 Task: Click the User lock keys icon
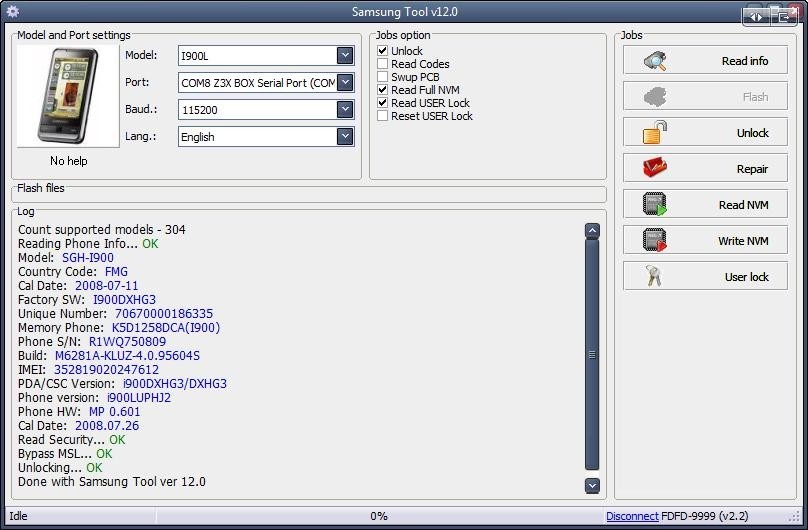(653, 276)
